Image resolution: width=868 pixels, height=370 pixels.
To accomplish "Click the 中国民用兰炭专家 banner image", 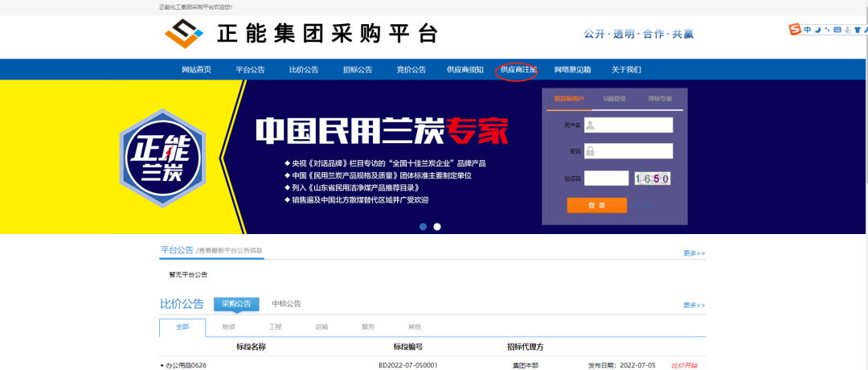I will pos(382,130).
